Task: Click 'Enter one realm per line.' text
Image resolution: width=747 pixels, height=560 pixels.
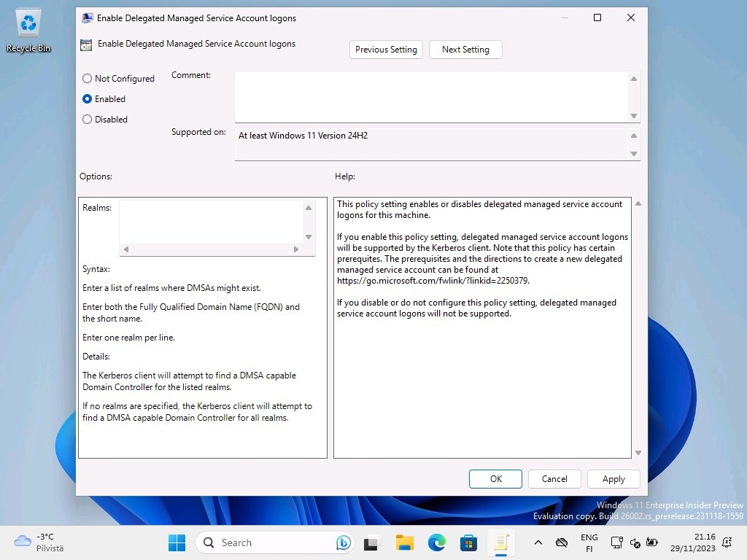Action: (128, 338)
